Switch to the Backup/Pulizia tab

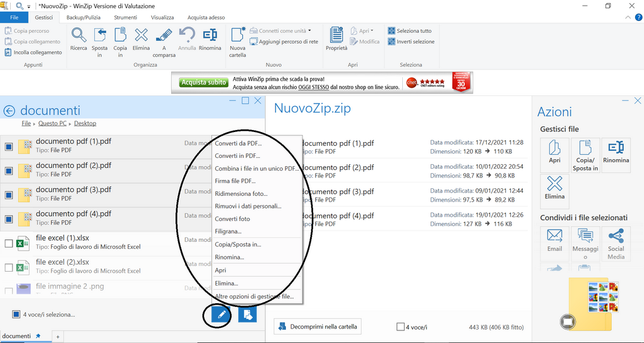83,17
